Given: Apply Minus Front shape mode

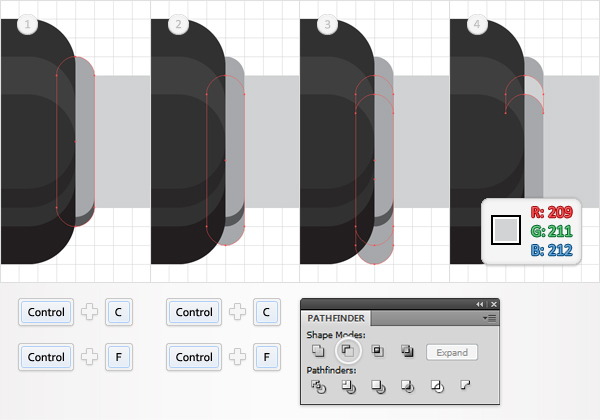Looking at the screenshot, I should tap(348, 351).
